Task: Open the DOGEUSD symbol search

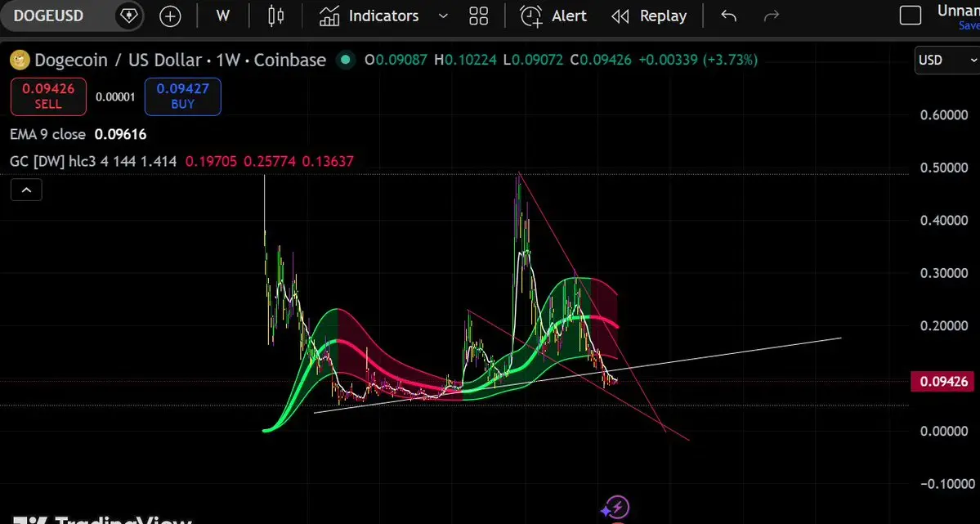Action: click(x=48, y=16)
